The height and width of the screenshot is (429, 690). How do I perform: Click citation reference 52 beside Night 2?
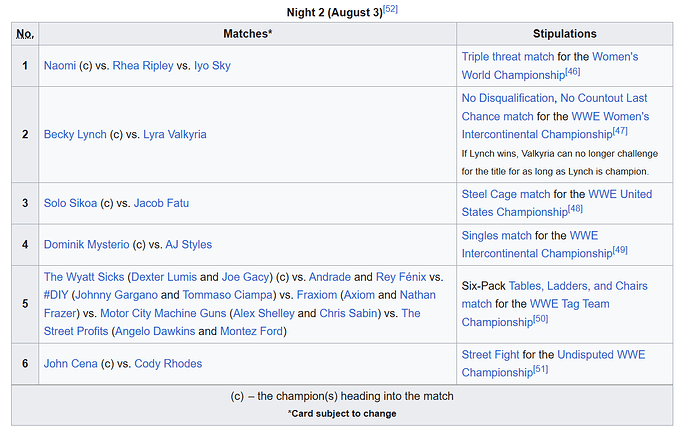[390, 9]
